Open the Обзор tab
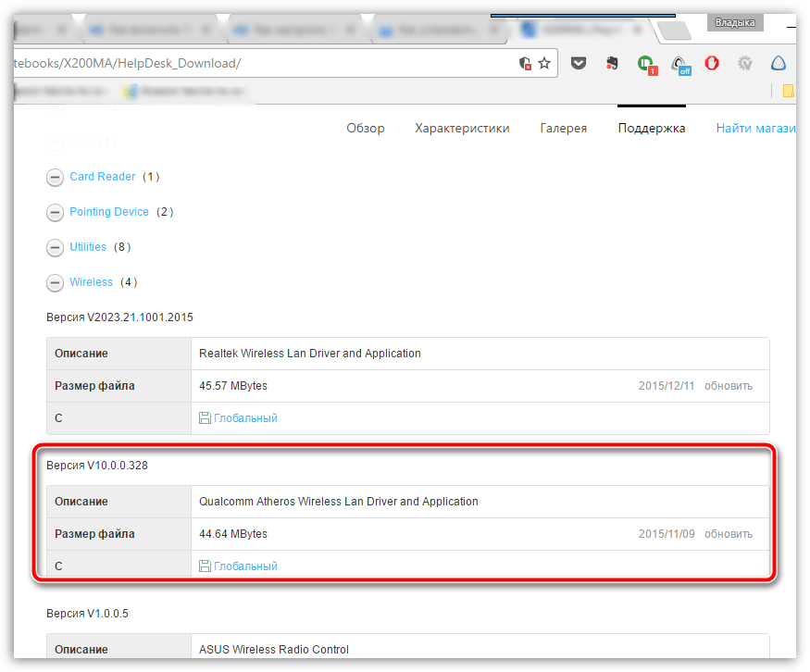Viewport: 810px width, 672px height. [365, 129]
